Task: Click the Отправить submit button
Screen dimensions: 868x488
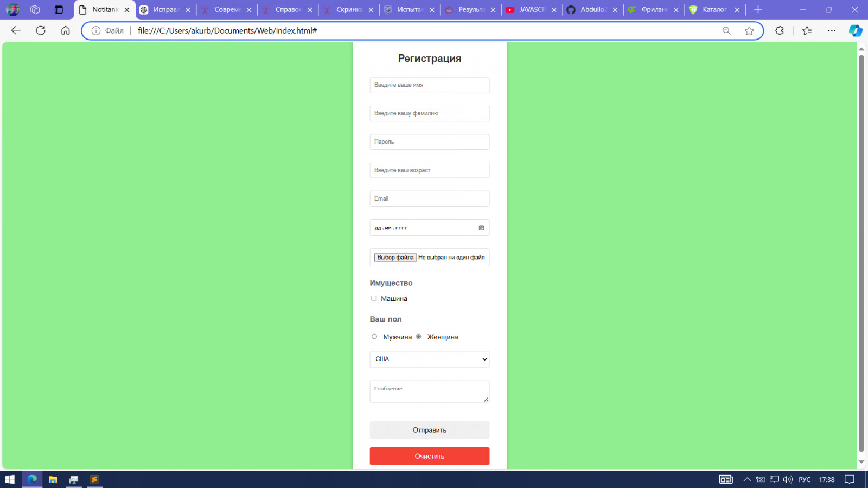Action: (430, 430)
